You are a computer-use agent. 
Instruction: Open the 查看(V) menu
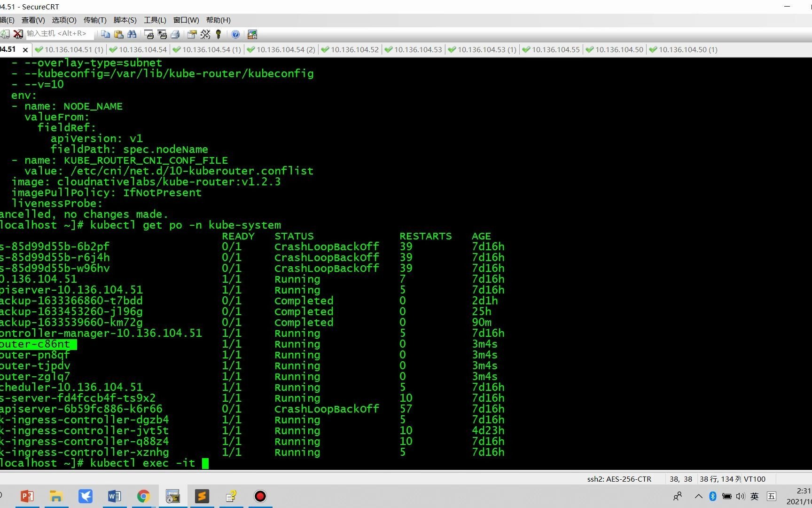[x=33, y=20]
